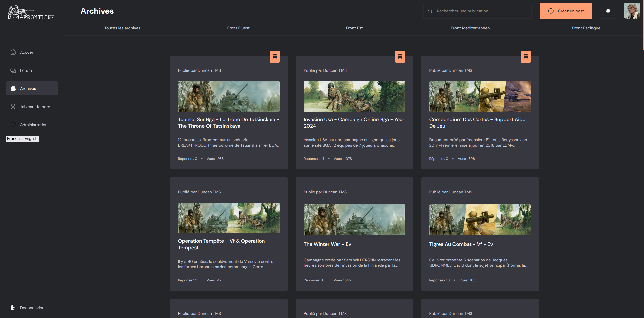Toggle bookmark on Tournoi Sur Bga card

pyautogui.click(x=274, y=57)
